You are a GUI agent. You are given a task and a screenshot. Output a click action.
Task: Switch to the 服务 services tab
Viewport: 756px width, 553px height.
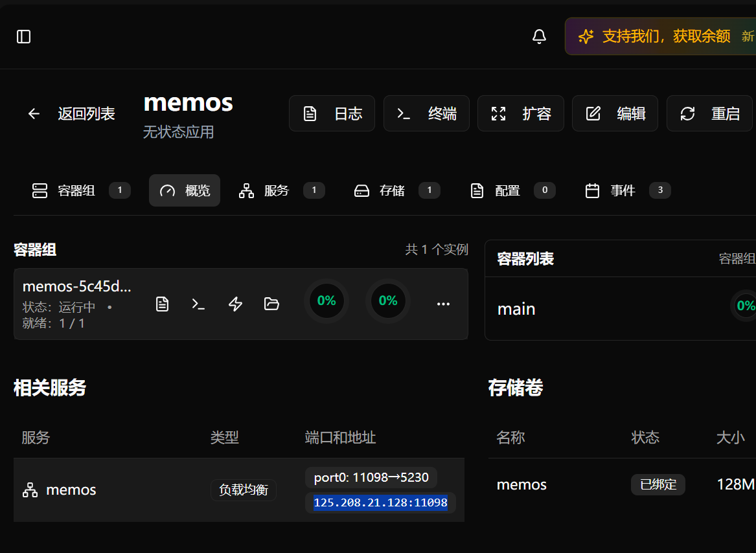click(x=277, y=190)
